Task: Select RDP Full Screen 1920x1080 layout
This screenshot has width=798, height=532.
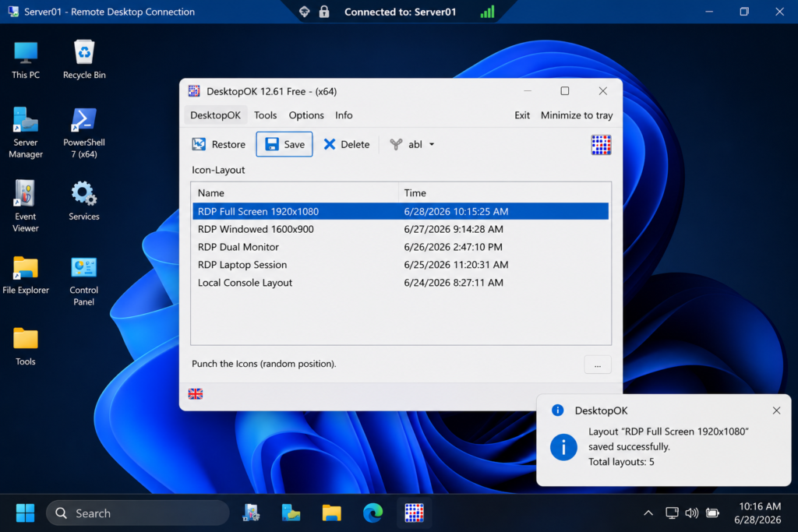Action: click(x=401, y=211)
